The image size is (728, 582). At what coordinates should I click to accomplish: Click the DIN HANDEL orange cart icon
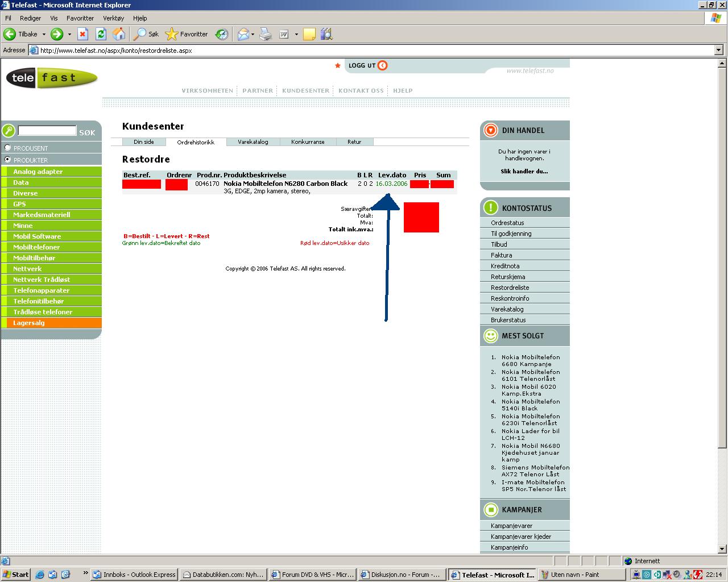point(490,130)
